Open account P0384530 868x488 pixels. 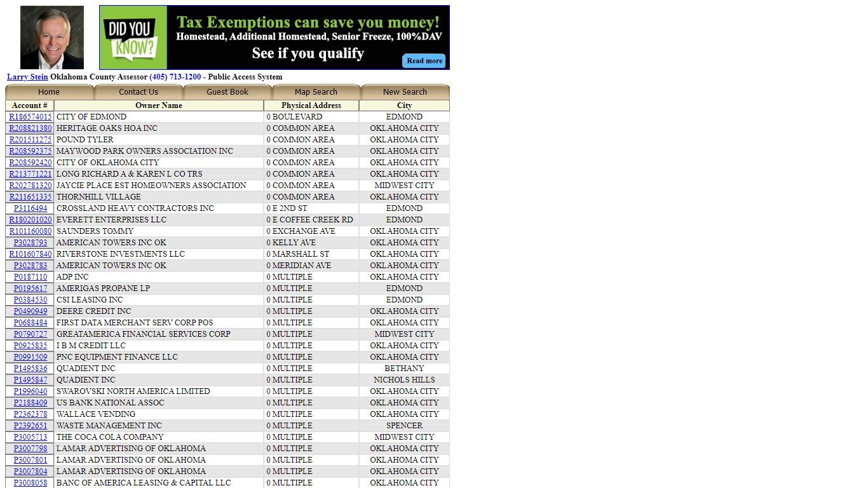pyautogui.click(x=31, y=300)
